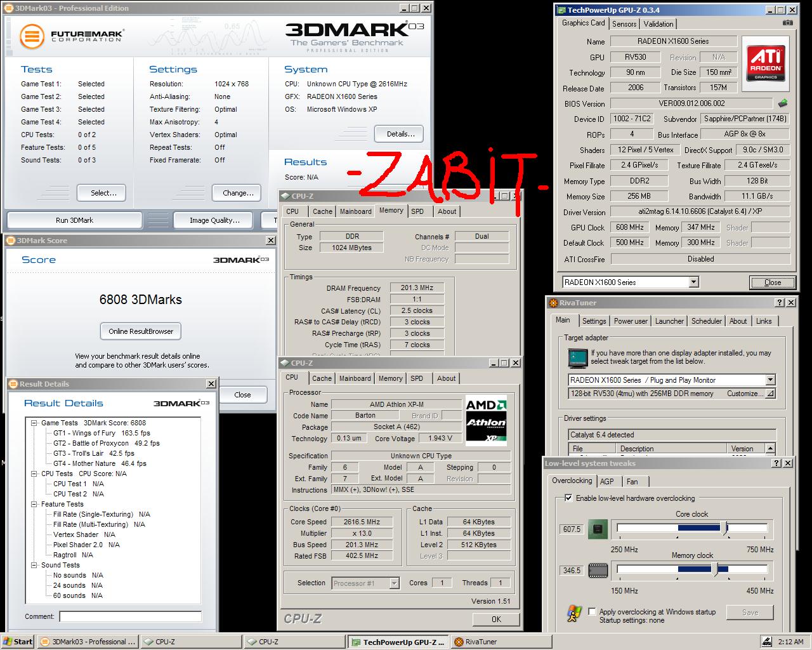Collapse the CPU Tests tree node

pos(34,474)
